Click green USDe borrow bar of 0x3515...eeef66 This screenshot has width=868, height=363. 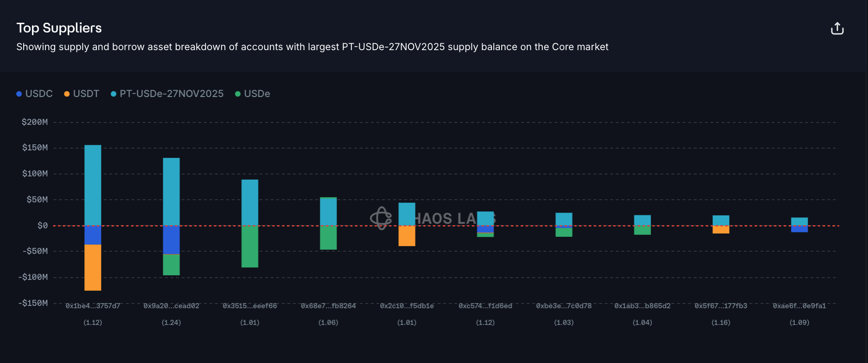click(250, 246)
